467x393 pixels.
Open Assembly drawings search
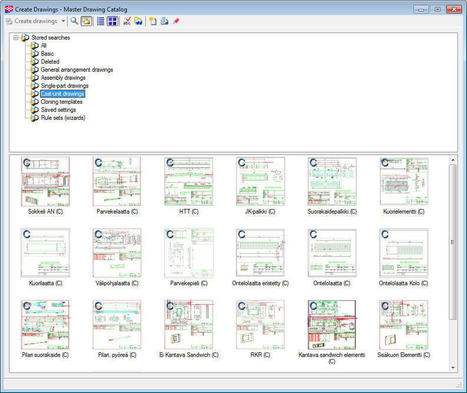63,78
